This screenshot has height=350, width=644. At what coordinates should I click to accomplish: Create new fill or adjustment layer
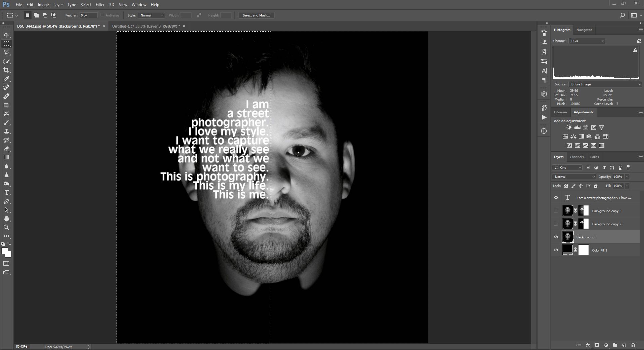606,345
